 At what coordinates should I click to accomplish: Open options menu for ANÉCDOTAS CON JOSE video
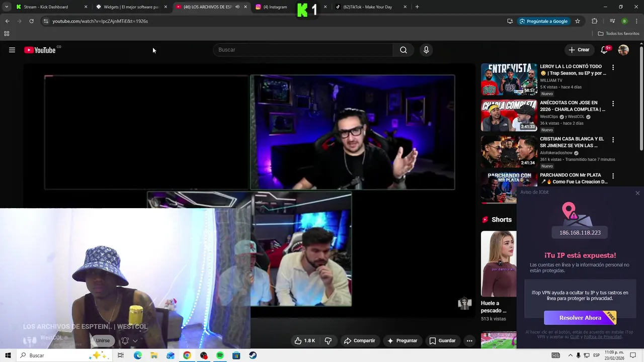coord(613,104)
